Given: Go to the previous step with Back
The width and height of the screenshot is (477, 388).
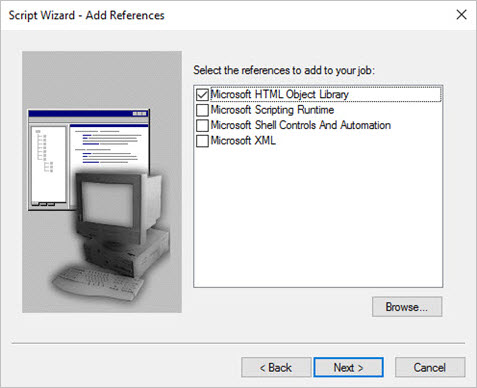Looking at the screenshot, I should [x=276, y=367].
